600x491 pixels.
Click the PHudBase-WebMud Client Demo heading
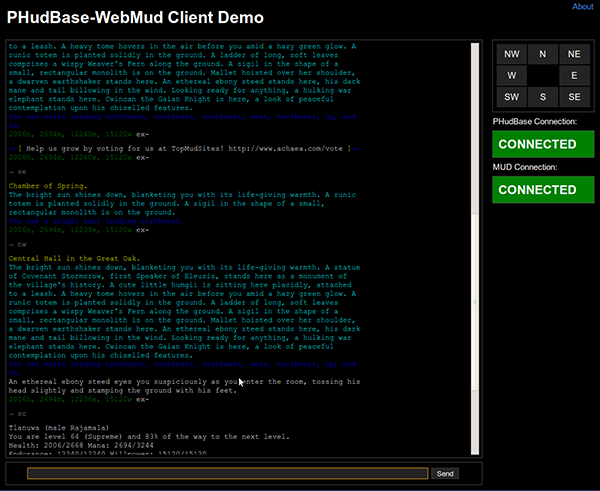pos(136,18)
